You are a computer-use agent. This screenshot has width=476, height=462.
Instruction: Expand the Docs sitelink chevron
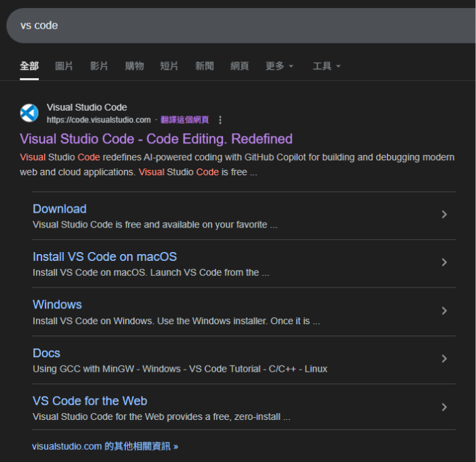(x=444, y=359)
